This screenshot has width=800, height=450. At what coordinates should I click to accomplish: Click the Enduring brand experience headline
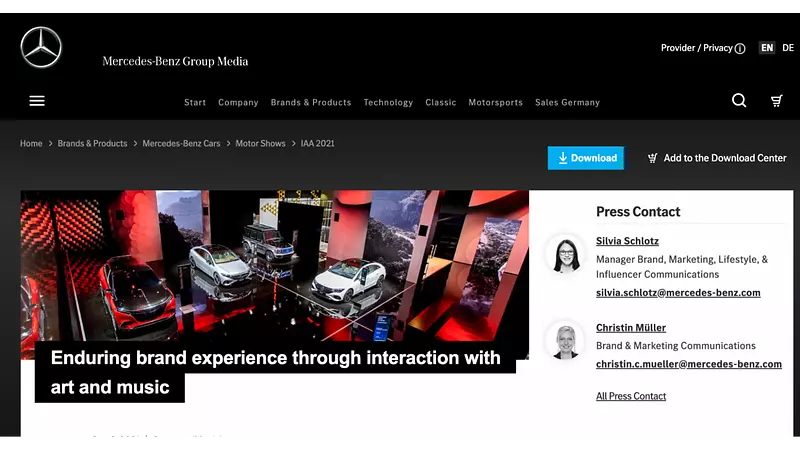click(276, 372)
